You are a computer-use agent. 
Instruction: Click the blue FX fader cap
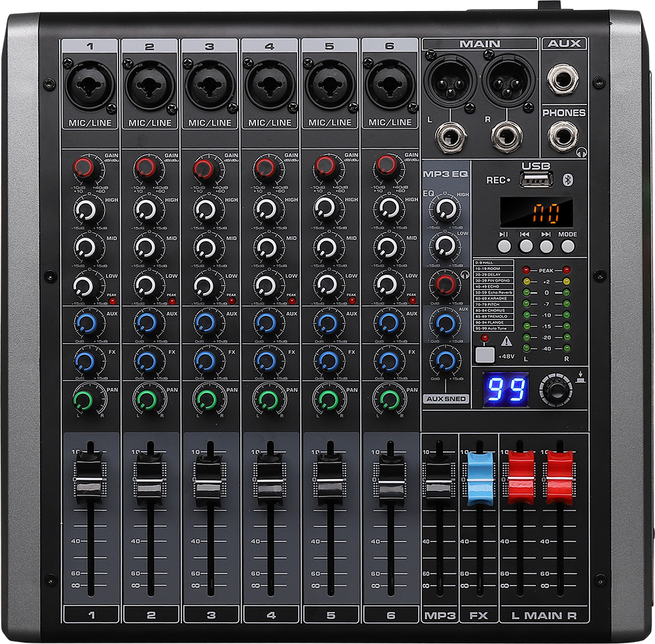(x=477, y=478)
